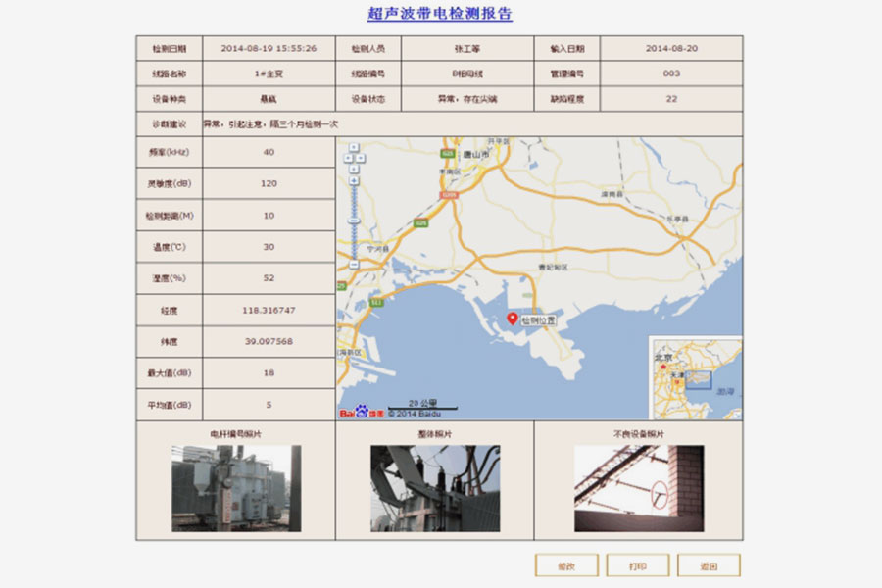Screen dimensions: 882x588
Task: Click the 返回 (return) button
Action: tap(709, 565)
